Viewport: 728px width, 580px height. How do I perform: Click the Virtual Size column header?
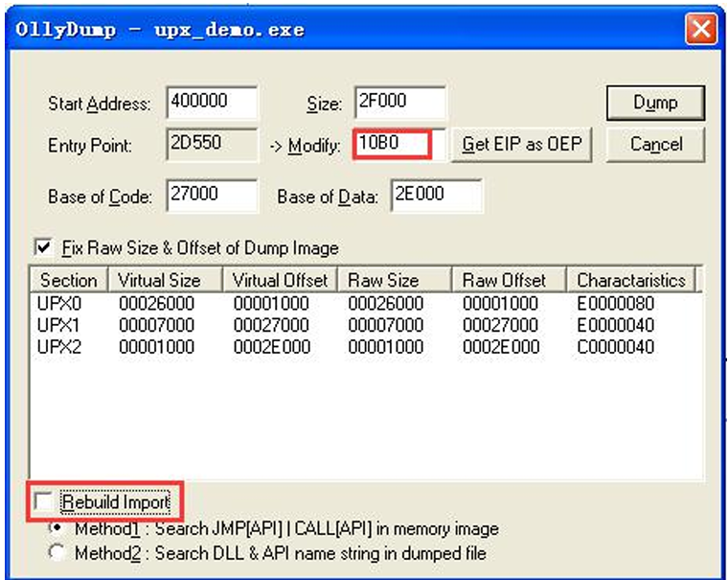(x=166, y=280)
